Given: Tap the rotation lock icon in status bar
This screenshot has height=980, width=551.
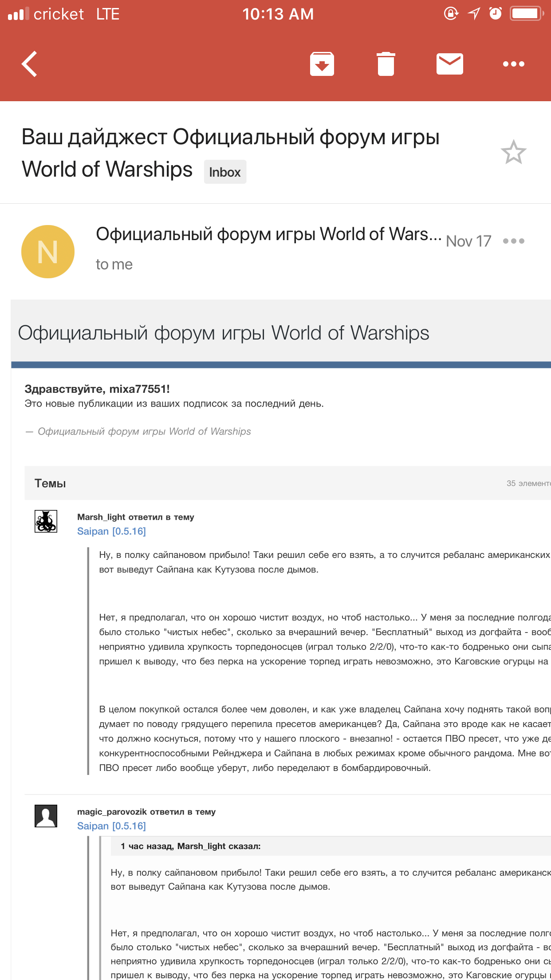Looking at the screenshot, I should pyautogui.click(x=451, y=13).
